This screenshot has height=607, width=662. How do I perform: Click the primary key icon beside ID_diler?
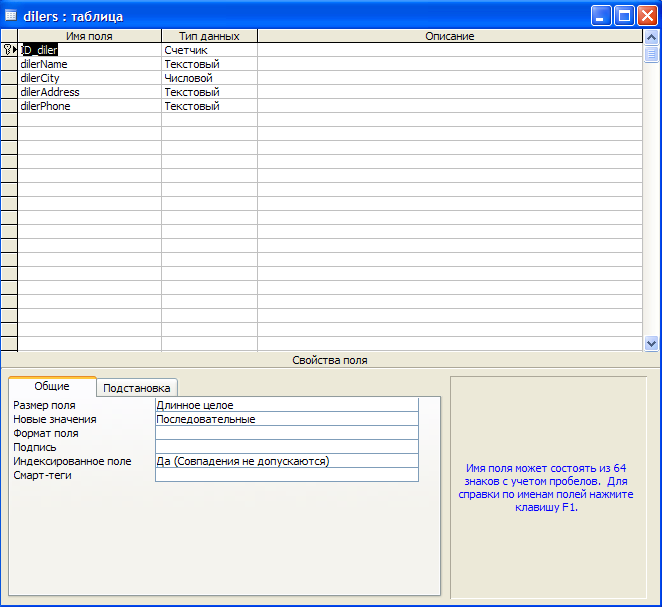click(9, 50)
